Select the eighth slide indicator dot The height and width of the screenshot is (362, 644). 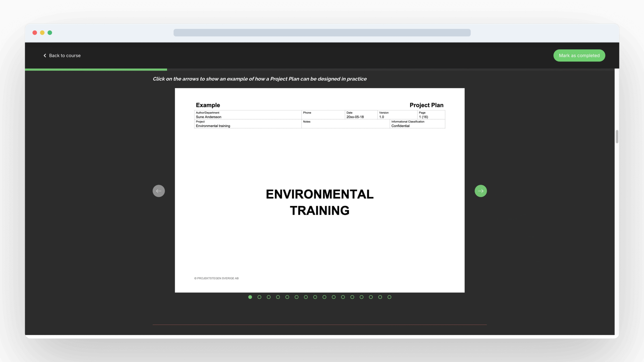(x=315, y=297)
